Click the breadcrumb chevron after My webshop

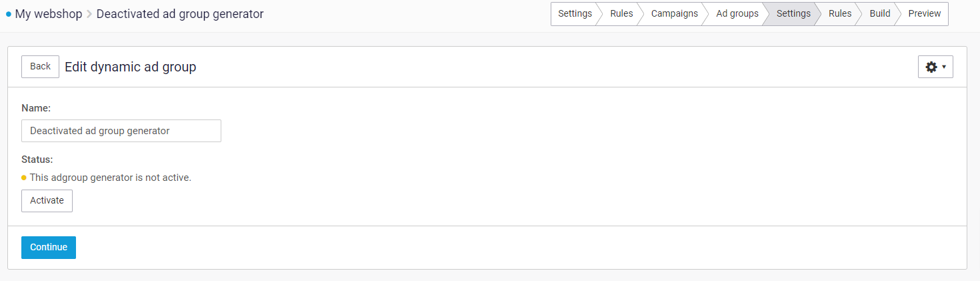click(89, 14)
